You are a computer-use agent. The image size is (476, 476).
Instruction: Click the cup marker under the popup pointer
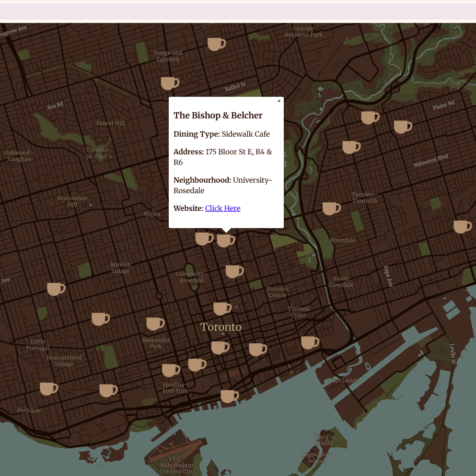pos(225,240)
